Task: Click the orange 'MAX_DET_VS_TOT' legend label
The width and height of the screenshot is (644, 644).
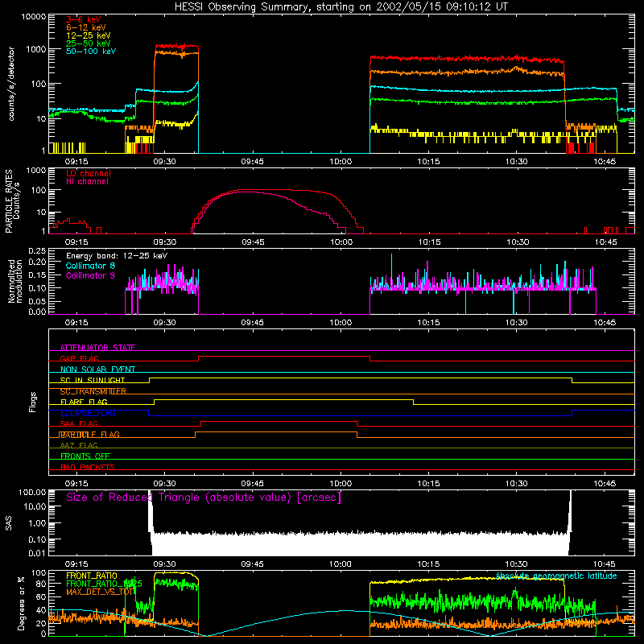Action: pos(100,592)
